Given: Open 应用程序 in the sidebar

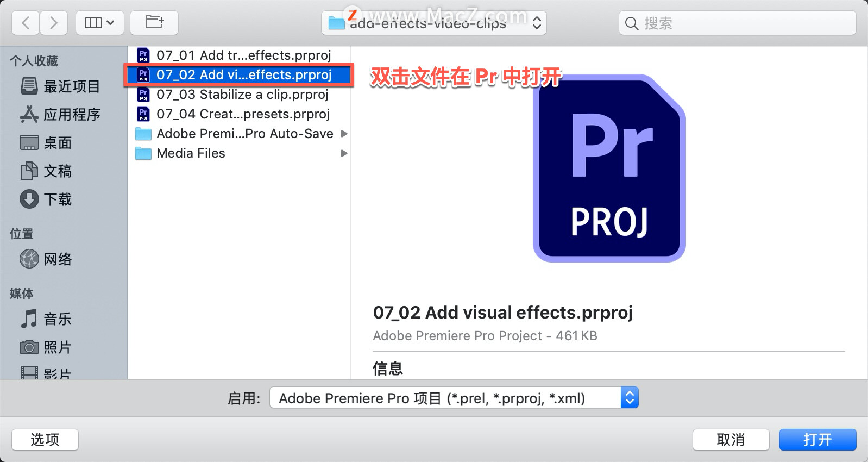Looking at the screenshot, I should pyautogui.click(x=60, y=115).
